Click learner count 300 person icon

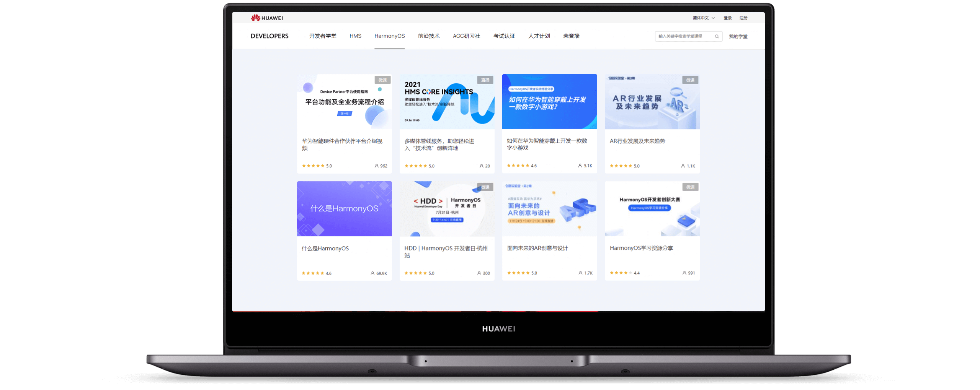pyautogui.click(x=479, y=273)
